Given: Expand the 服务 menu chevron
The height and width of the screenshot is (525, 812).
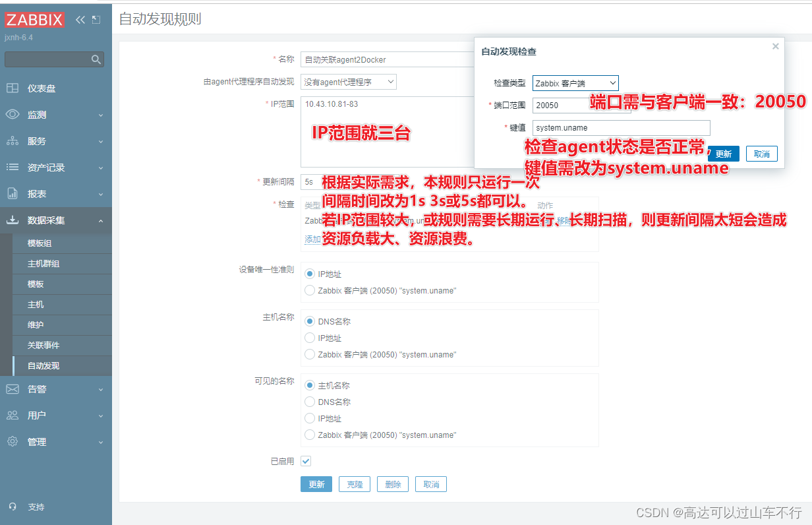Looking at the screenshot, I should [101, 142].
